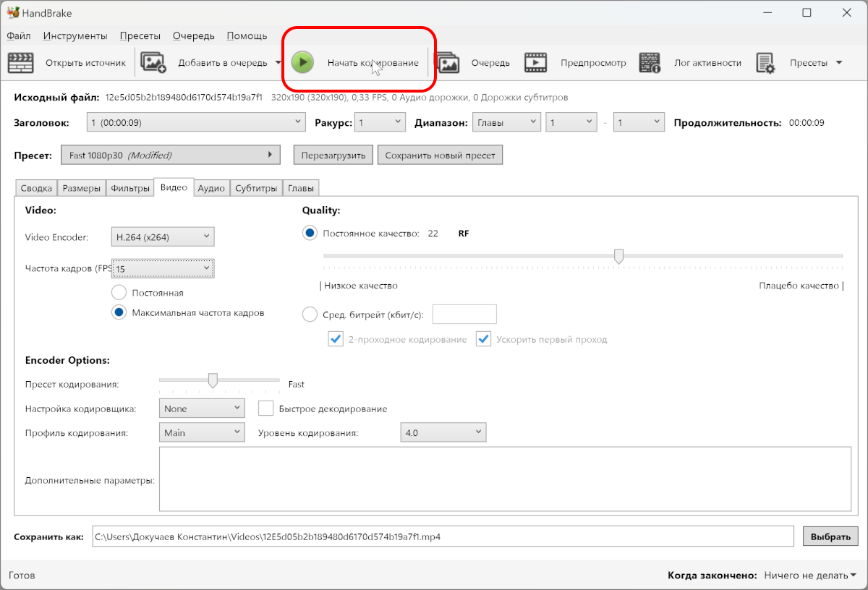
Task: Open the Настройка кодировщика None dropdown
Action: click(x=202, y=409)
